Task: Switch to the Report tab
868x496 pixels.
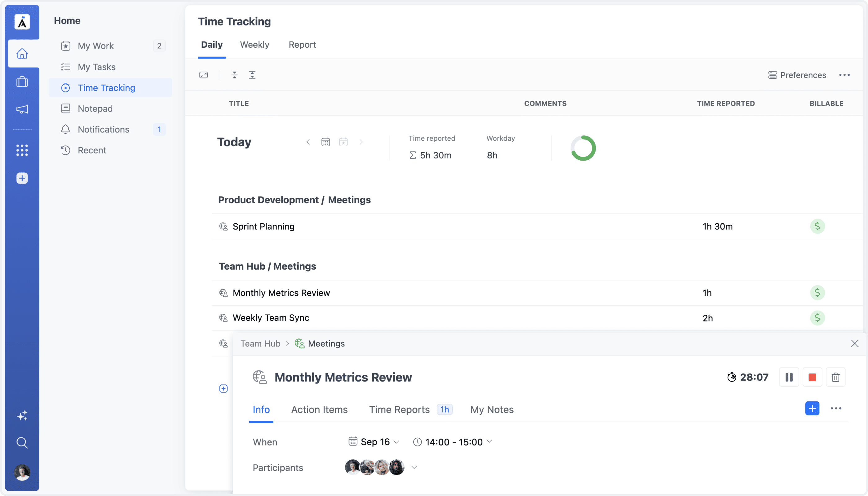Action: pyautogui.click(x=302, y=45)
